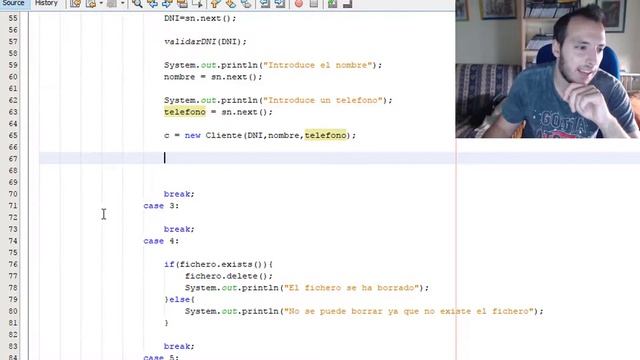Click line number 79 in the gutter
The image size is (640, 360).
pyautogui.click(x=13, y=300)
